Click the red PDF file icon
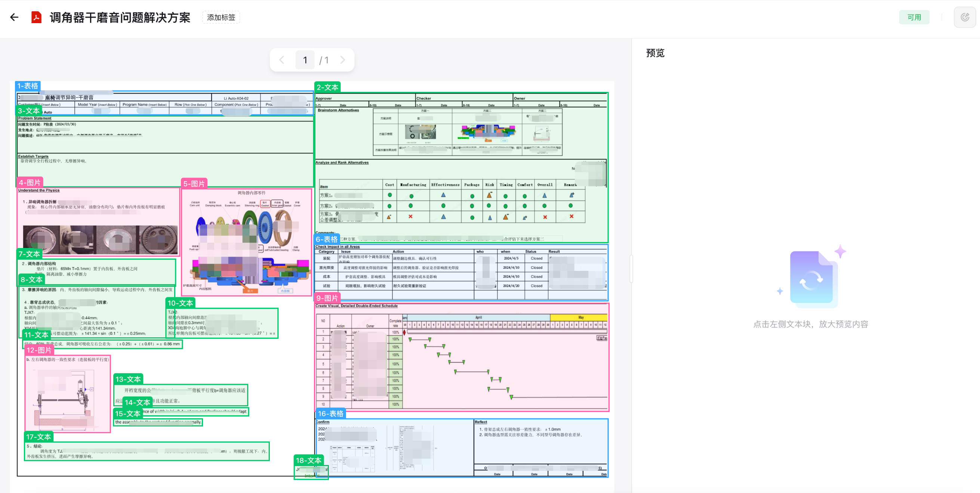Image resolution: width=980 pixels, height=493 pixels. pyautogui.click(x=37, y=17)
